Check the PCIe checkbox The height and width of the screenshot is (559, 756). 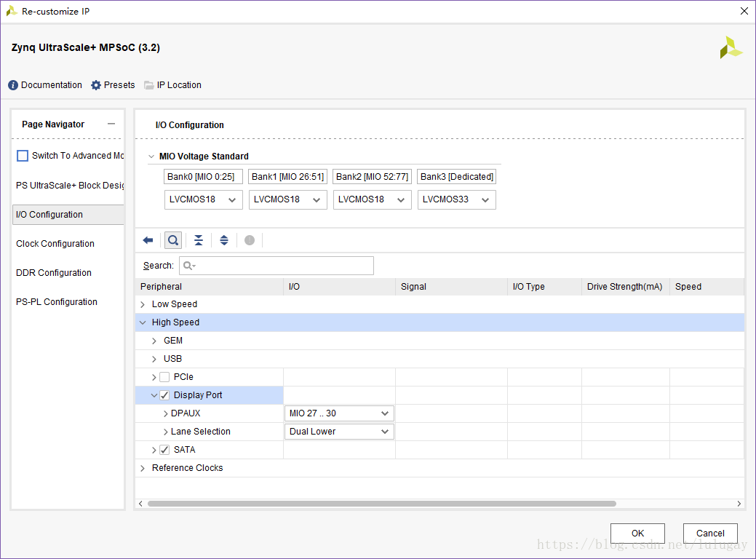tap(164, 377)
